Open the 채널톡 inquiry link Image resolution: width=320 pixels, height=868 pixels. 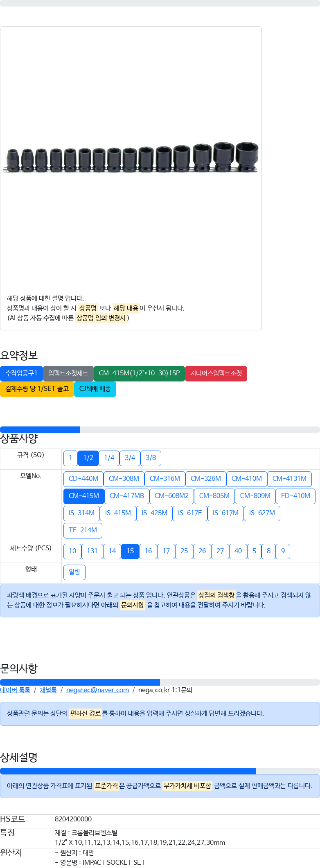click(x=48, y=690)
